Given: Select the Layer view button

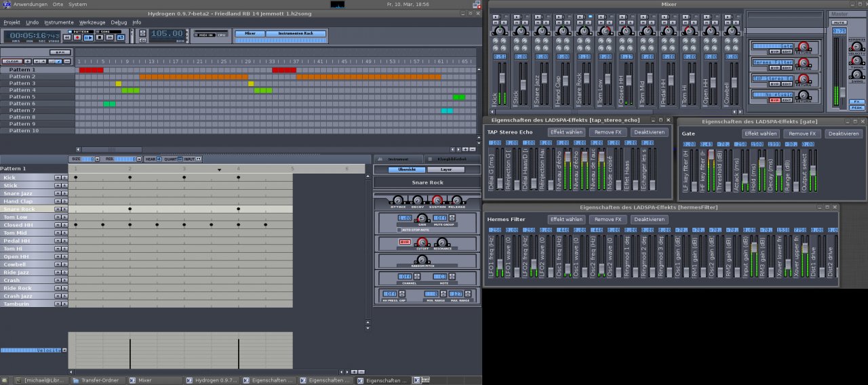Looking at the screenshot, I should (446, 169).
